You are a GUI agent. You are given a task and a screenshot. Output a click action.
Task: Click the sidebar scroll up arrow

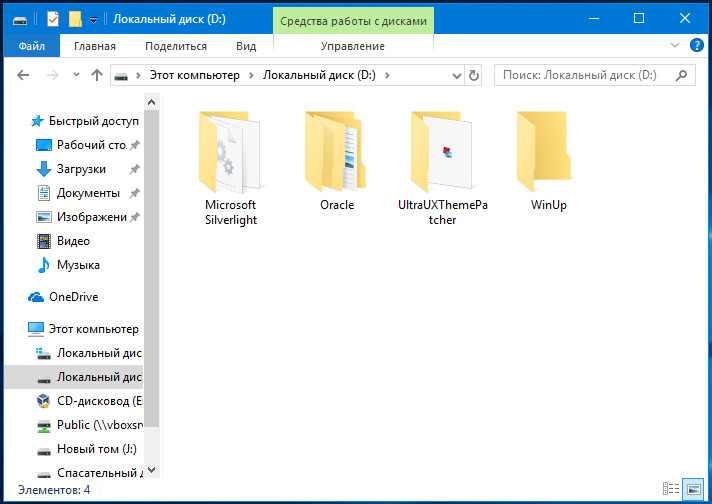point(152,102)
